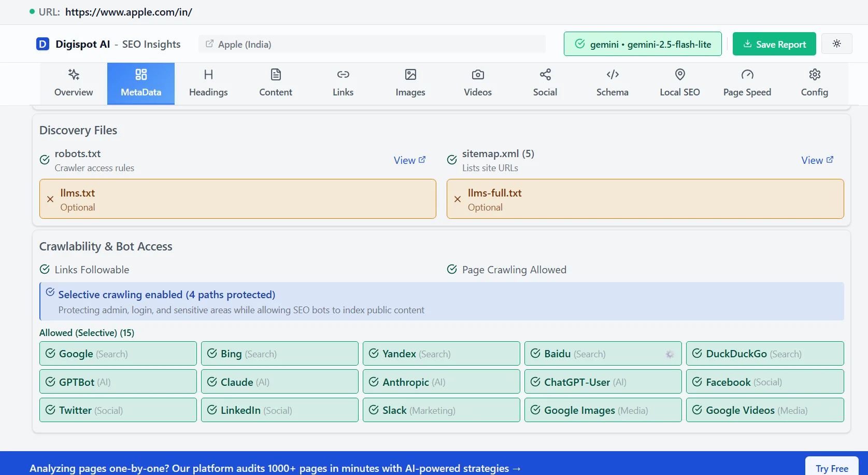Click the Overview icon in navigation
Image resolution: width=868 pixels, height=475 pixels.
73,75
